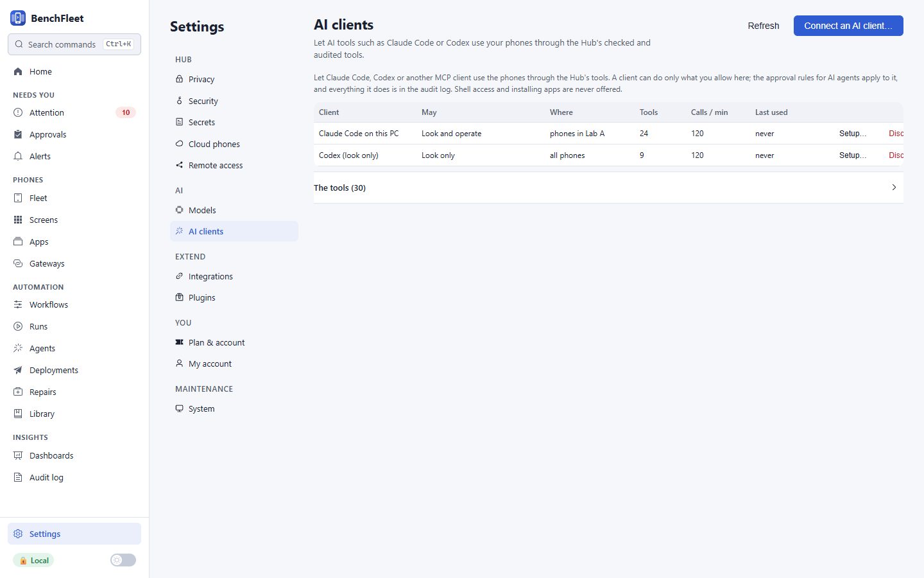Viewport: 924px width, 578px height.
Task: Open Fleet via its phone icon
Action: 18,198
